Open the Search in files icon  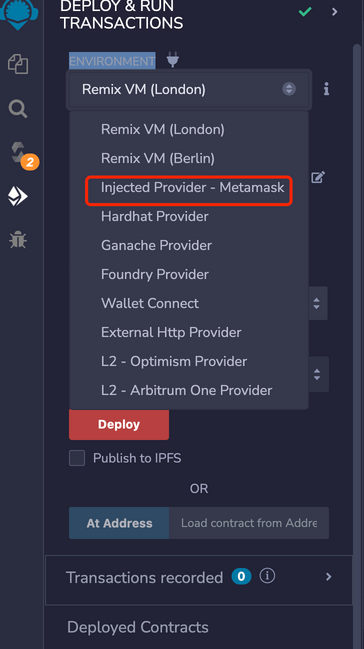tap(18, 109)
